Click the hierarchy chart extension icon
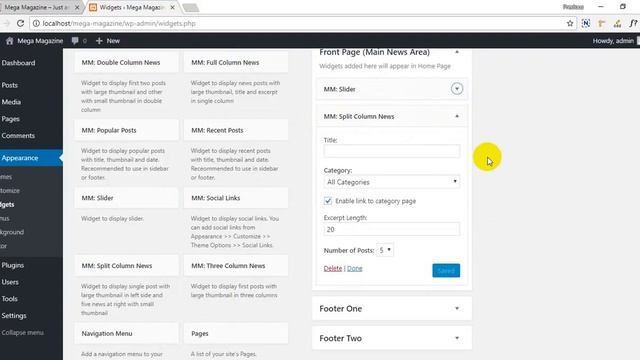Screen dimensions: 640x360 tap(617, 23)
